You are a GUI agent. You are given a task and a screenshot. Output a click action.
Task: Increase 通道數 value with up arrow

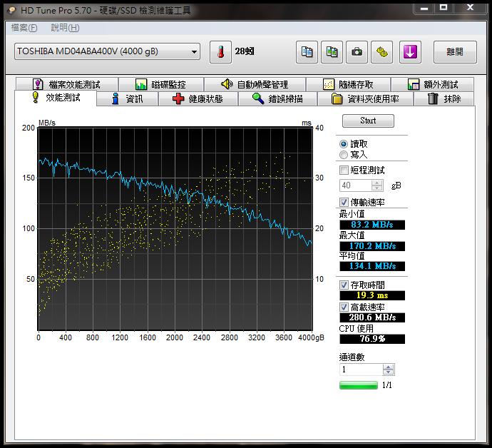[x=388, y=367]
